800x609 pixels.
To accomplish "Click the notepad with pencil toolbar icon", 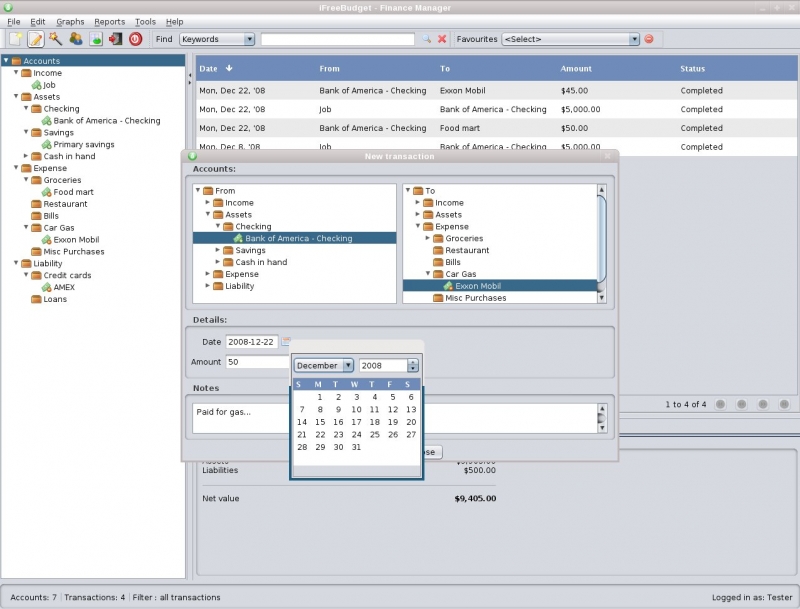I will (x=36, y=39).
